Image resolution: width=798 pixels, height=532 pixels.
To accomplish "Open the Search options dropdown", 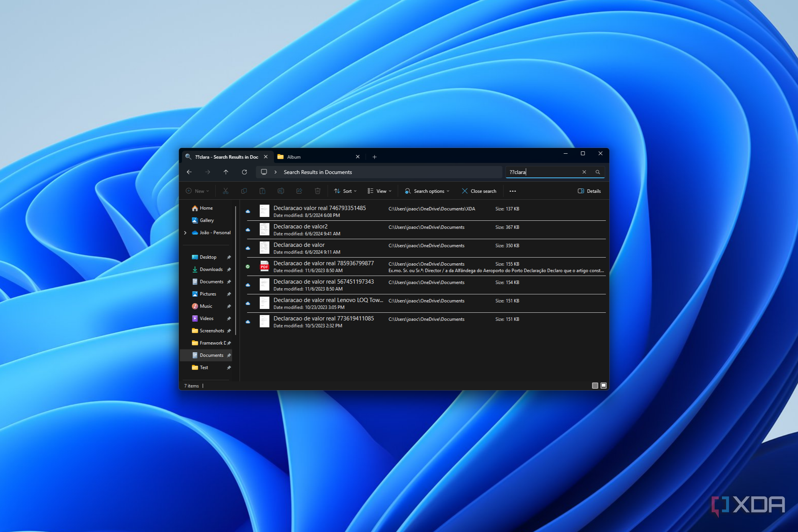I will click(x=427, y=191).
